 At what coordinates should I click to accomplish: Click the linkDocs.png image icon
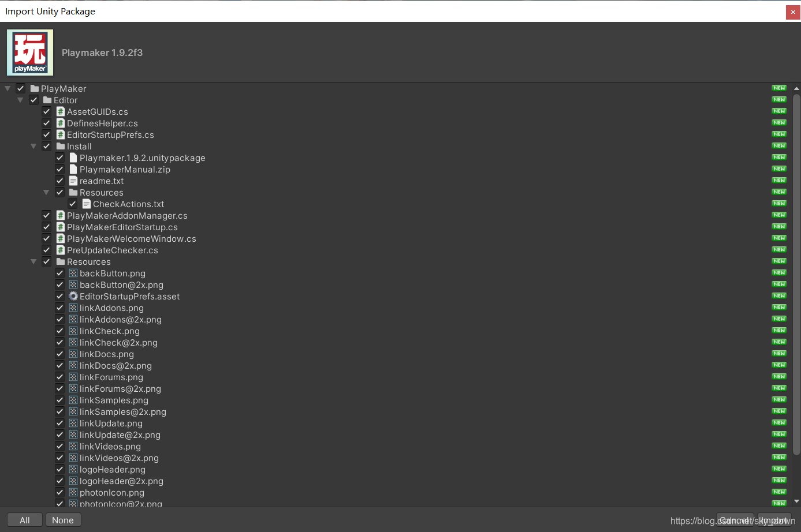(73, 354)
